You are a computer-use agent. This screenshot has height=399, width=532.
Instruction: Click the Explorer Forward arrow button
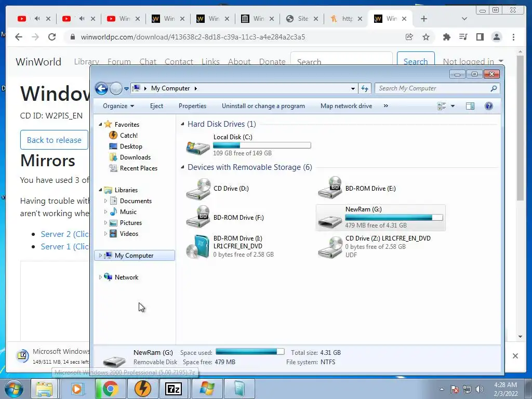tap(116, 88)
